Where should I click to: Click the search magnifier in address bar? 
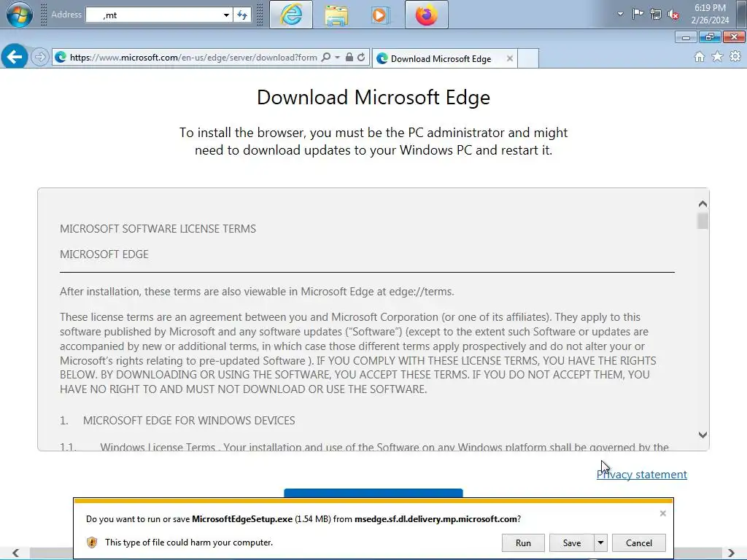(326, 57)
